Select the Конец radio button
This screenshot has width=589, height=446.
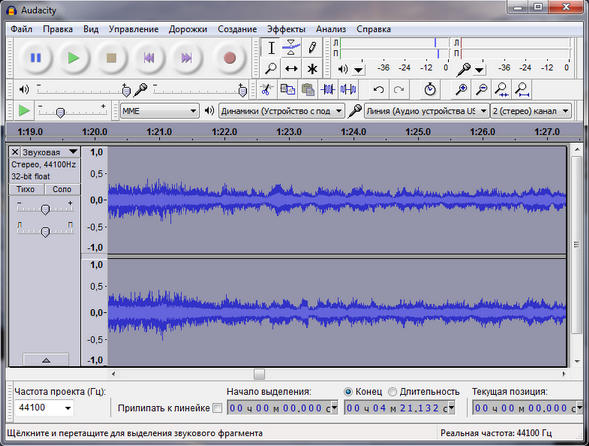[348, 392]
